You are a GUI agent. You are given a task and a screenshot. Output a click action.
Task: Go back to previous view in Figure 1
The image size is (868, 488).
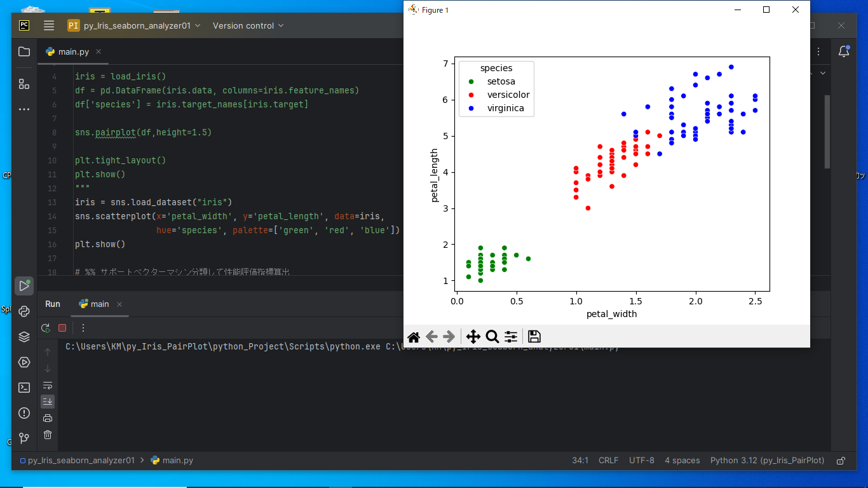[x=432, y=337]
